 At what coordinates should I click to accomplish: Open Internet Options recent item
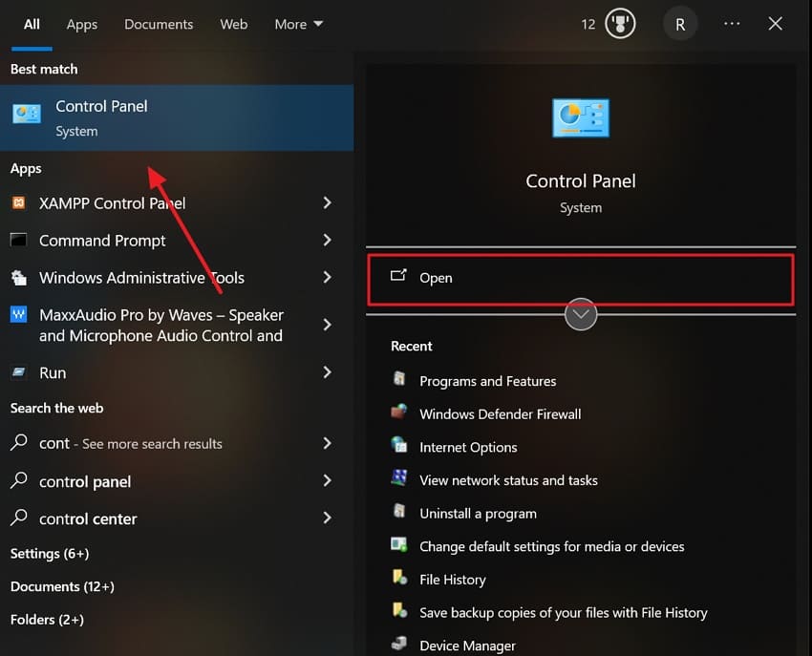tap(468, 447)
